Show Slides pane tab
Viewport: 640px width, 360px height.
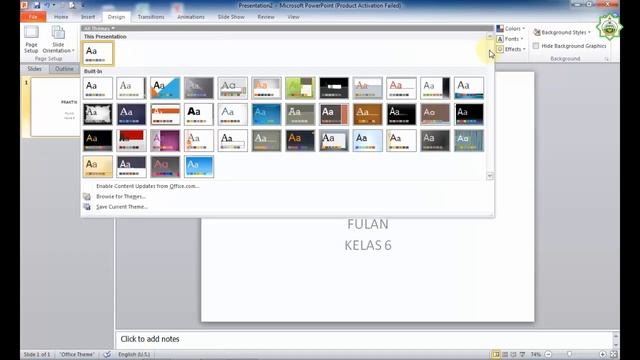[x=34, y=69]
